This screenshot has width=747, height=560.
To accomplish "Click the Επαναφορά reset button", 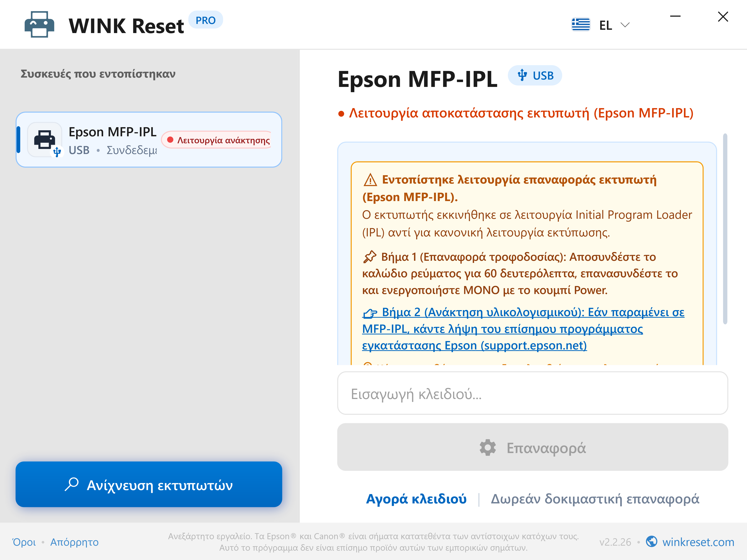I will click(533, 447).
